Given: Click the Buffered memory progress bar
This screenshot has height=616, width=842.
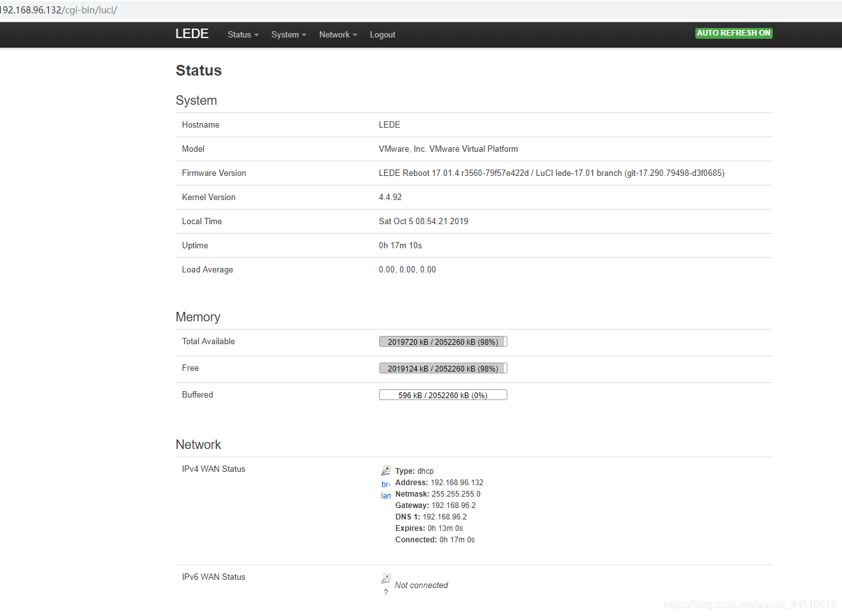Looking at the screenshot, I should (x=443, y=395).
